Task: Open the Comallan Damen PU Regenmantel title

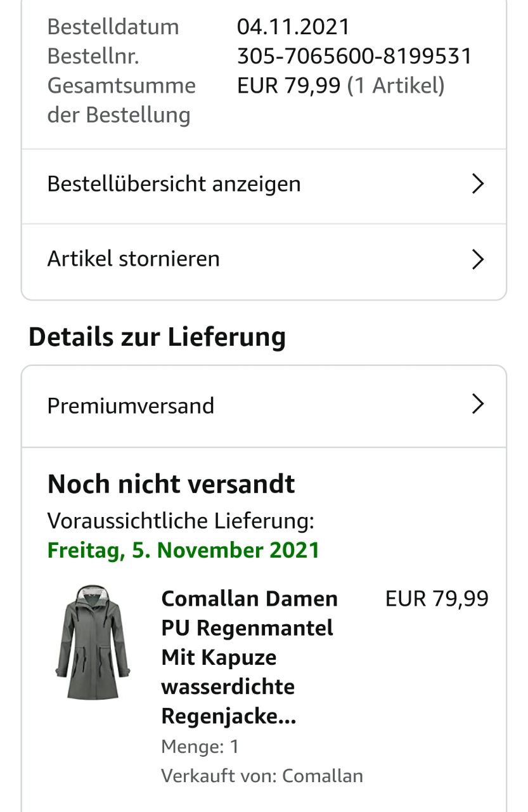Action: click(250, 657)
